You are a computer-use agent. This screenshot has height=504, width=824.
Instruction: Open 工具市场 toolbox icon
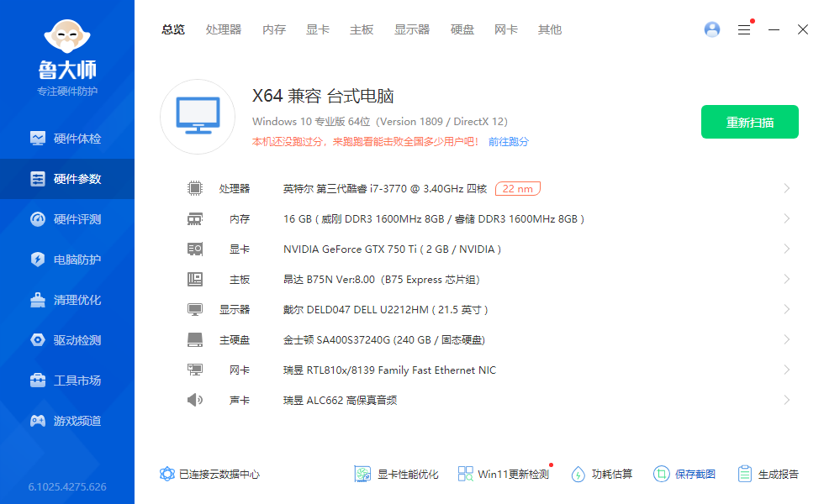pos(37,381)
